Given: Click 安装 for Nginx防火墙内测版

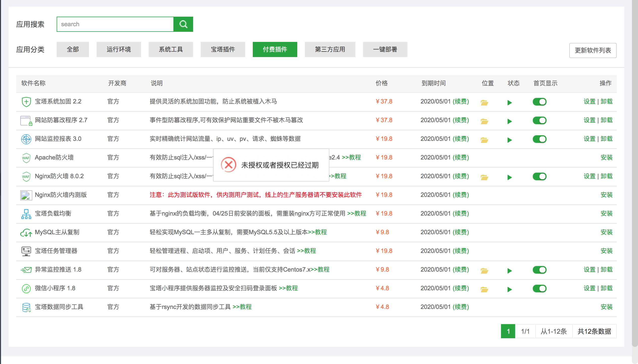Looking at the screenshot, I should [x=607, y=195].
